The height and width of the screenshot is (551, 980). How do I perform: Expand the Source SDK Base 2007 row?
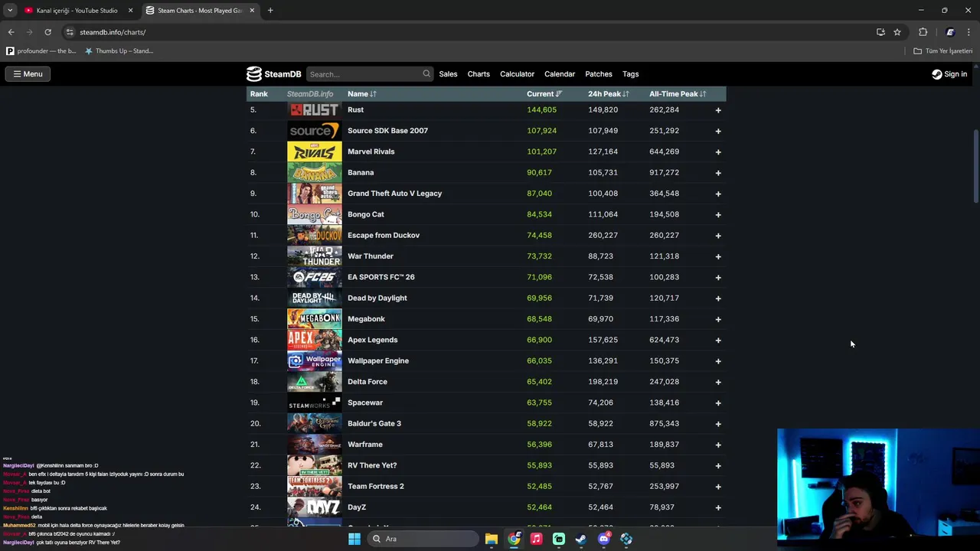718,131
